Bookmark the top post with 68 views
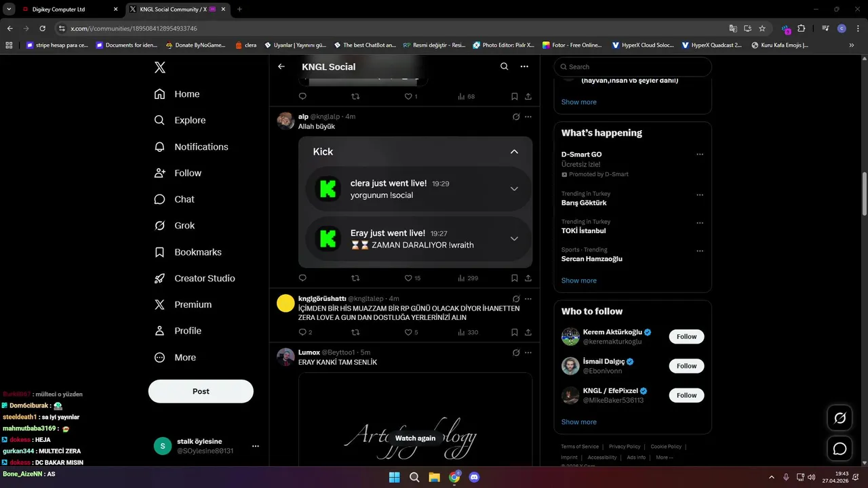 [x=515, y=96]
